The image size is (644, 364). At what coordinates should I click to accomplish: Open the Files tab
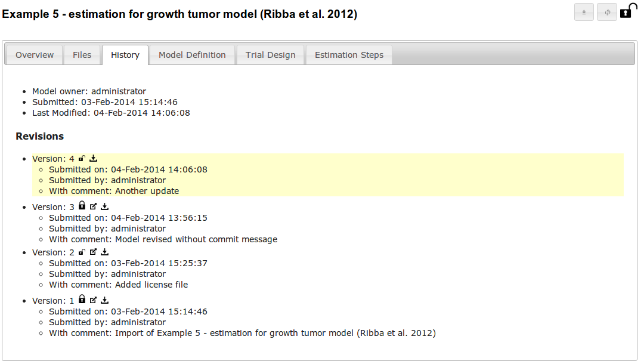pos(82,54)
